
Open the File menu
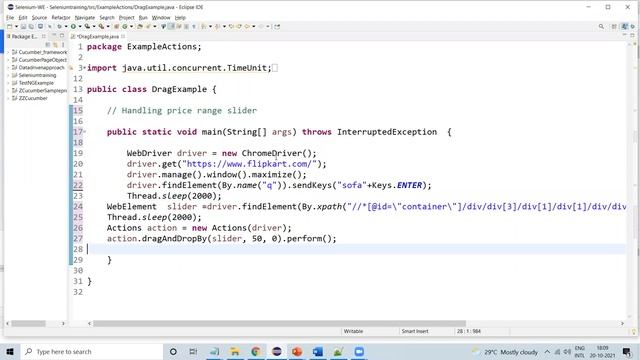(x=10, y=18)
